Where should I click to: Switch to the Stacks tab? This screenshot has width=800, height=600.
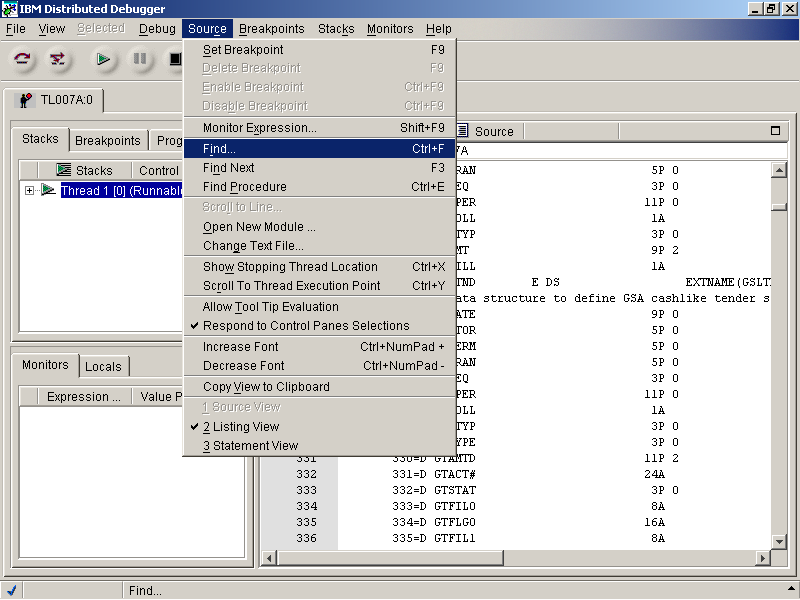tap(40, 139)
